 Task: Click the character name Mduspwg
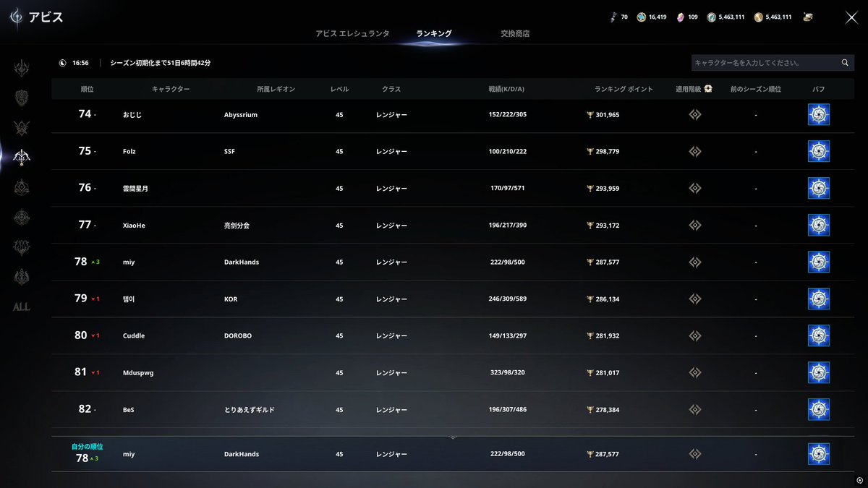[138, 372]
